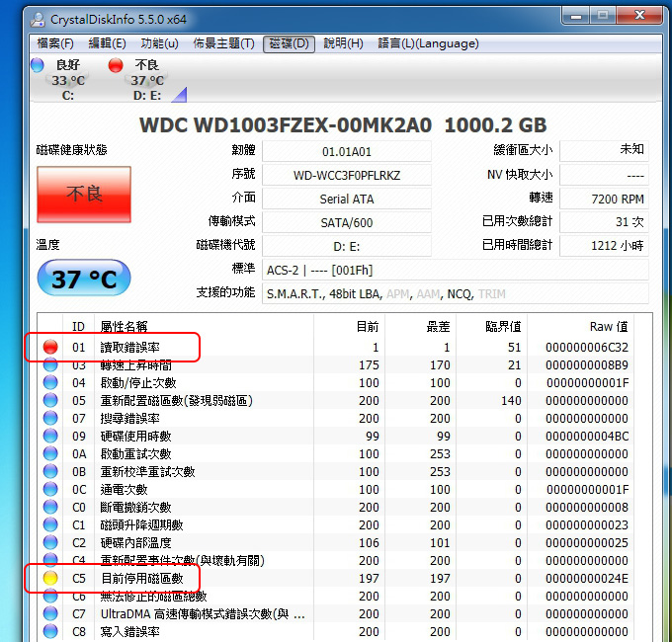
Task: Click the 臨界值 column header
Action: point(491,326)
